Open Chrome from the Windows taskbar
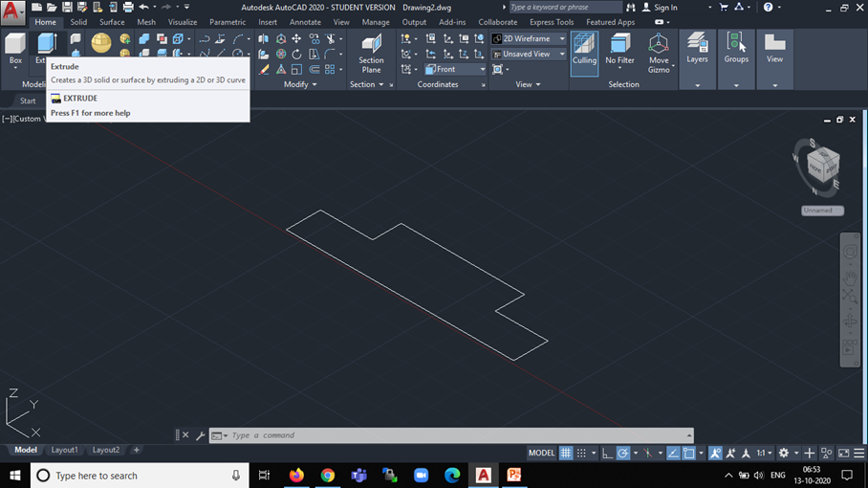Viewport: 868px width, 488px height. click(328, 476)
